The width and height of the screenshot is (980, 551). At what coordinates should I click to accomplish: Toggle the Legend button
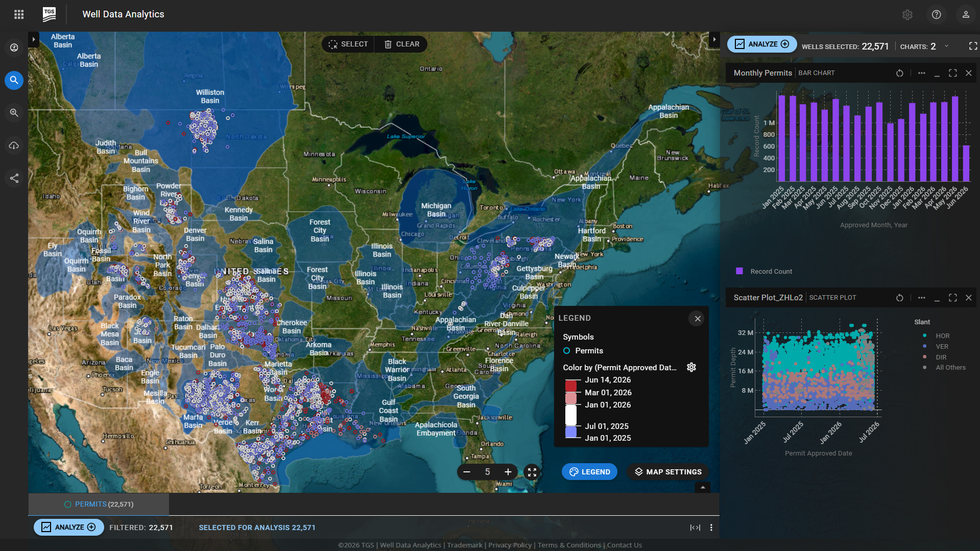pos(589,472)
